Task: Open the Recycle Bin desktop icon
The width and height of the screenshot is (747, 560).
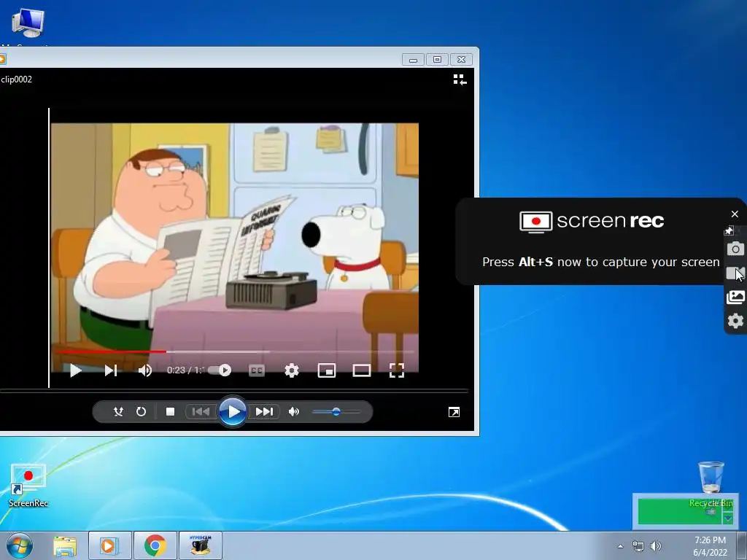Action: pos(711,483)
